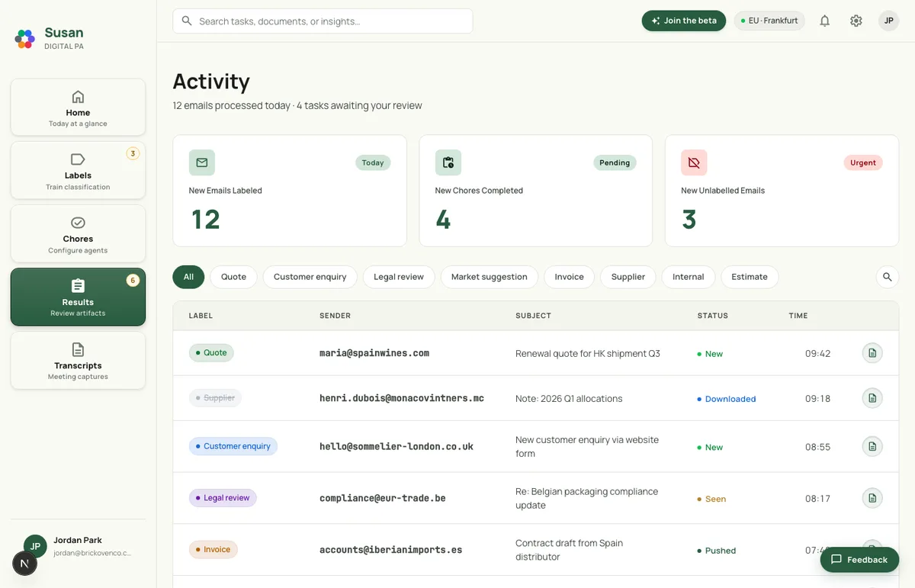Open document icon for maria@spainwines.com row
This screenshot has height=588, width=915.
(x=872, y=353)
